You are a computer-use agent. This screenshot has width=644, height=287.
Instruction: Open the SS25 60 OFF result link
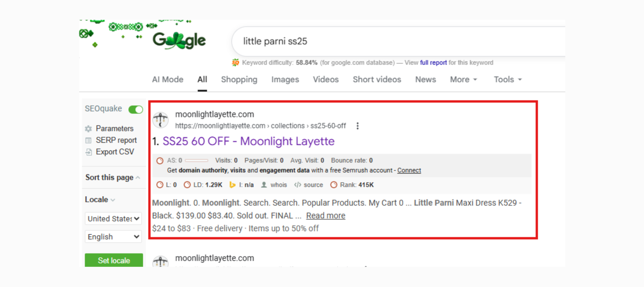coord(248,141)
